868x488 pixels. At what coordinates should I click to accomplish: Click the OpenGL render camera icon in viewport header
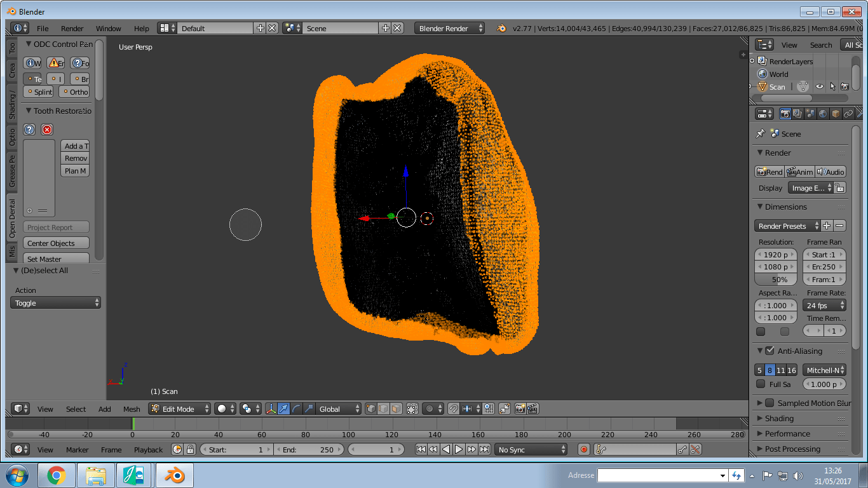coord(520,409)
